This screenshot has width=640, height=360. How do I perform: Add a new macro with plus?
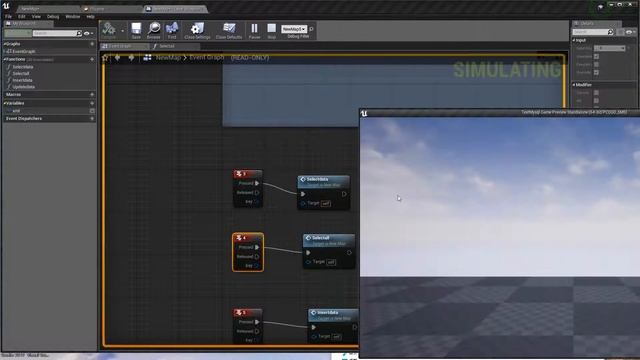tap(92, 94)
